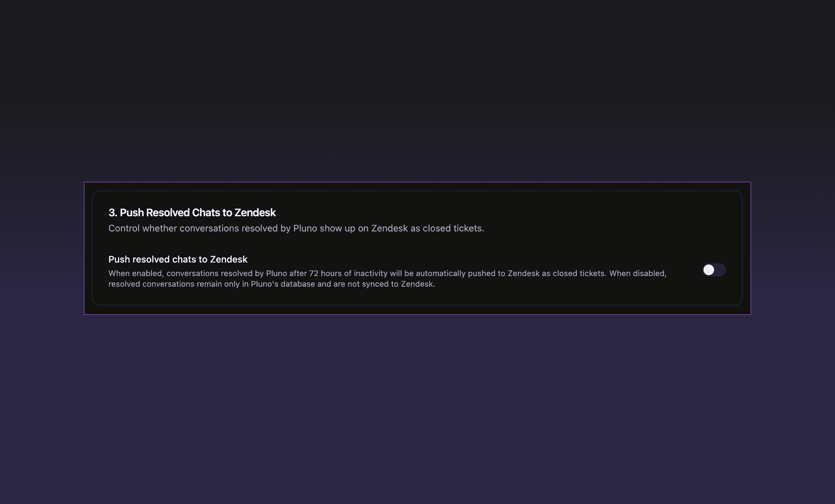Viewport: 835px width, 504px height.
Task: Click the number '3.' in the section heading
Action: pos(113,212)
